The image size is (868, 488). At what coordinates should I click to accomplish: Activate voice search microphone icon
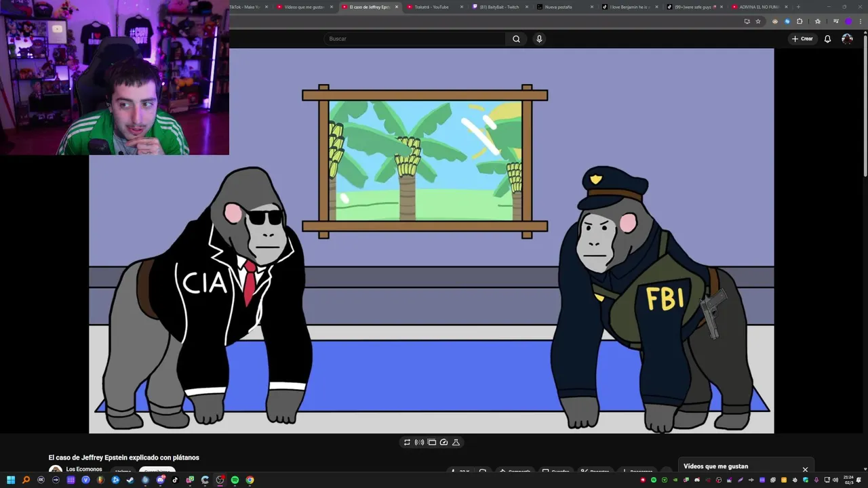pyautogui.click(x=539, y=39)
